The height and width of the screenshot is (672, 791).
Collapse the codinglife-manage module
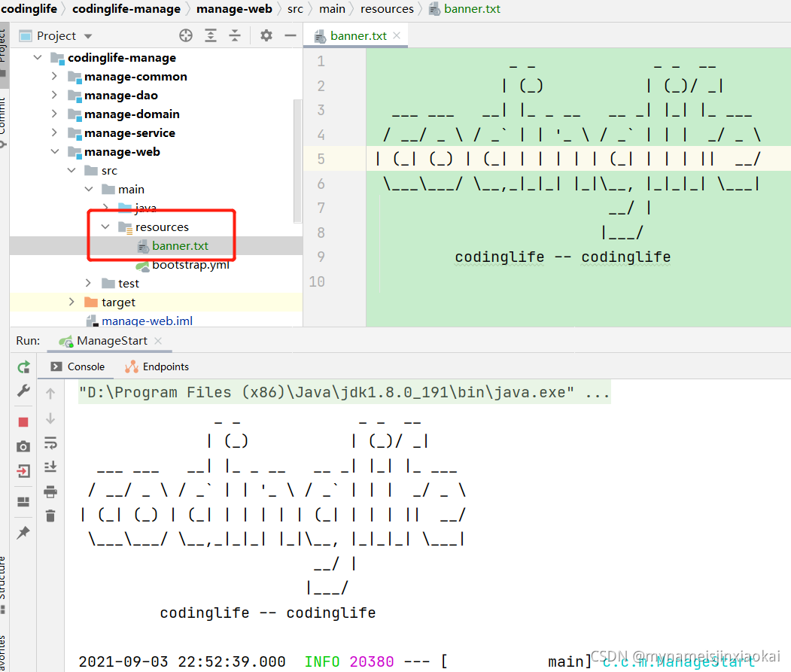pos(38,57)
